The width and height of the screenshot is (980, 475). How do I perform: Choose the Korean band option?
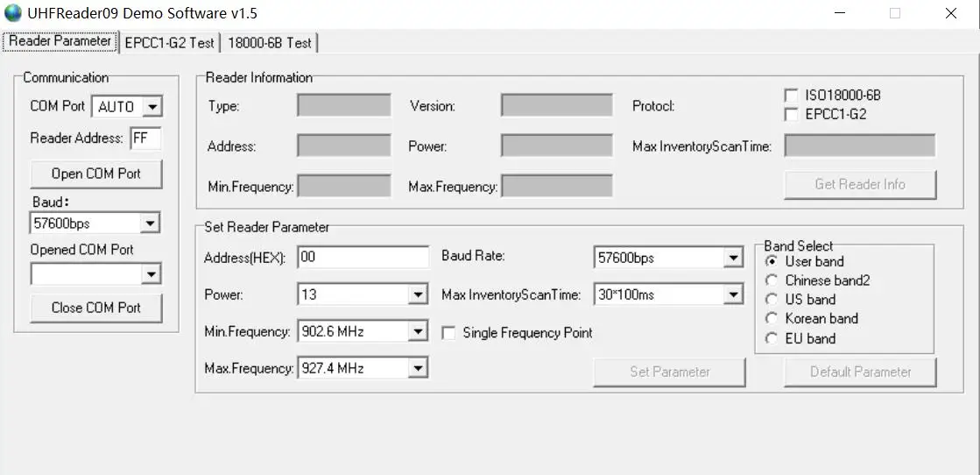coord(772,319)
